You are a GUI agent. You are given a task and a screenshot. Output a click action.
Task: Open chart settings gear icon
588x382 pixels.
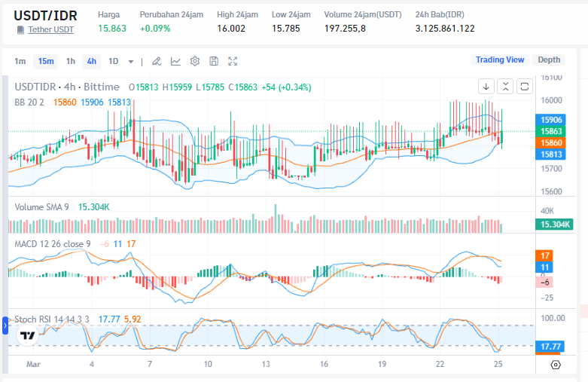pos(195,61)
